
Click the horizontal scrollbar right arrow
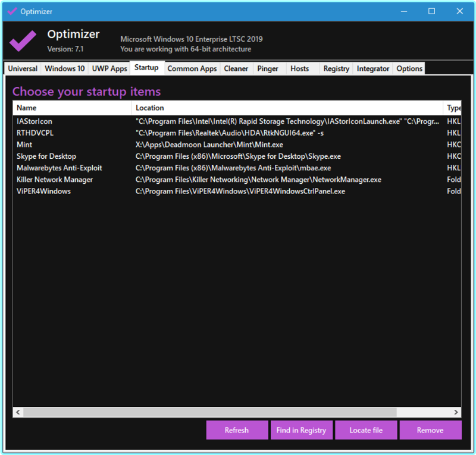pyautogui.click(x=456, y=412)
